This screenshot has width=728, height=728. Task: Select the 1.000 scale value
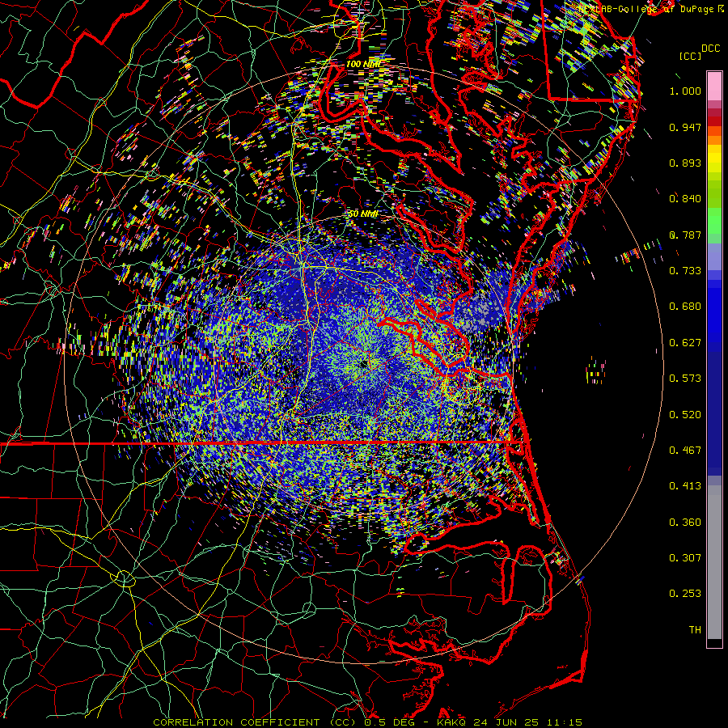685,91
